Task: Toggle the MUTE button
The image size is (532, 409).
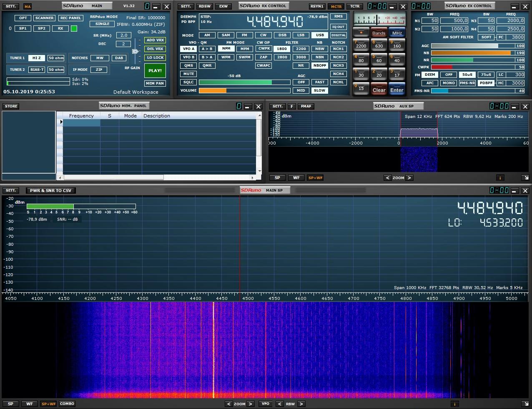Action: 188,74
